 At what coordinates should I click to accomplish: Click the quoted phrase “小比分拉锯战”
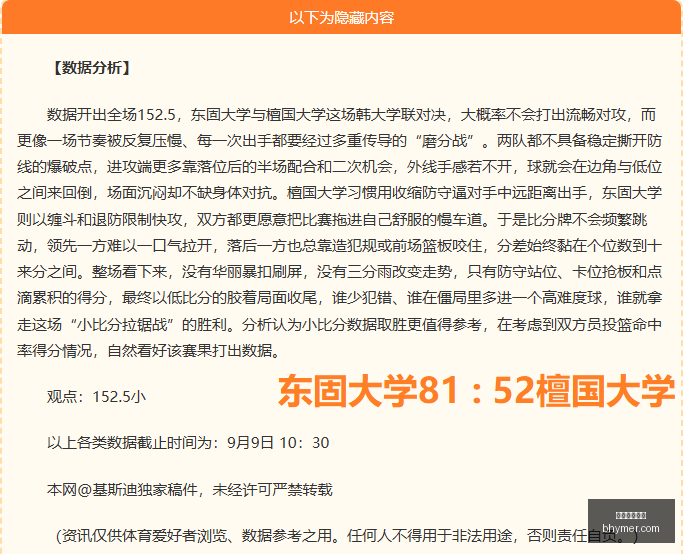121,325
